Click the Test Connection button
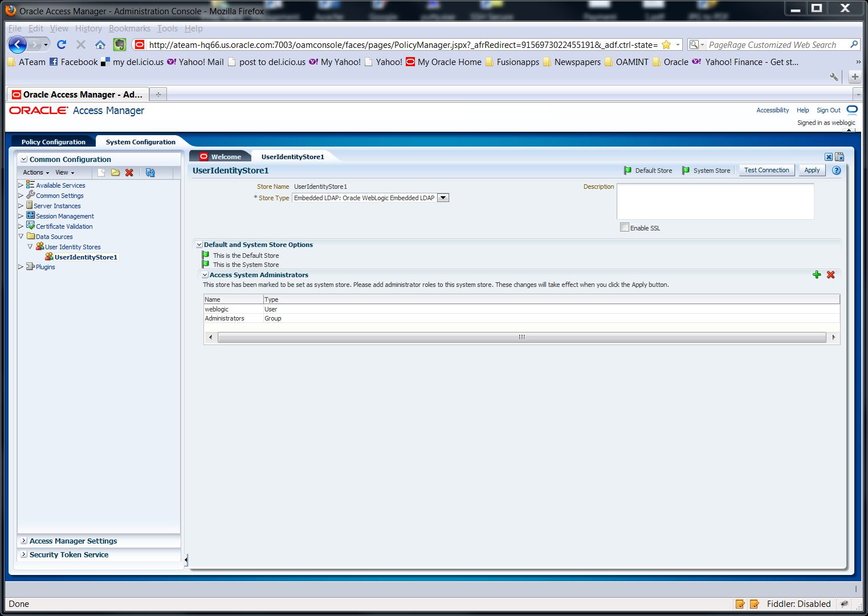The width and height of the screenshot is (868, 616). (767, 170)
